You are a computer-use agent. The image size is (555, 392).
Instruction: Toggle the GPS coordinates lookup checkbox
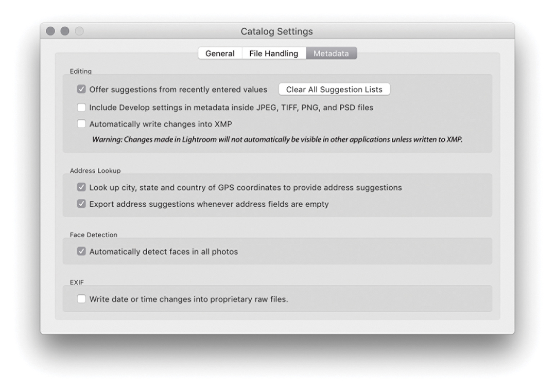pos(81,188)
